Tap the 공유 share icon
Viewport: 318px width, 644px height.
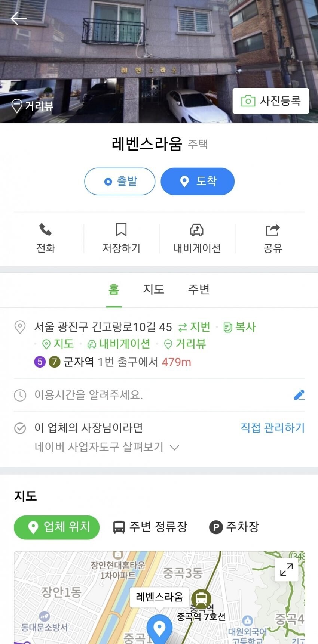tap(273, 230)
